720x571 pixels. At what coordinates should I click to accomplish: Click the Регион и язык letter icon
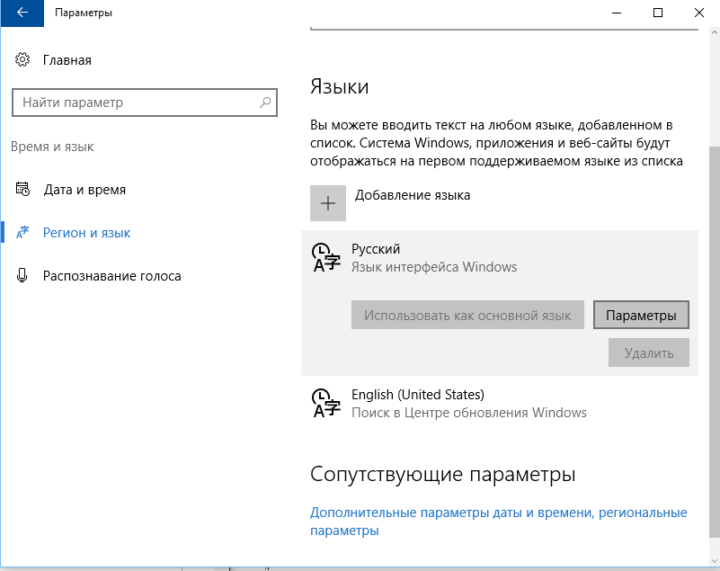click(x=22, y=232)
